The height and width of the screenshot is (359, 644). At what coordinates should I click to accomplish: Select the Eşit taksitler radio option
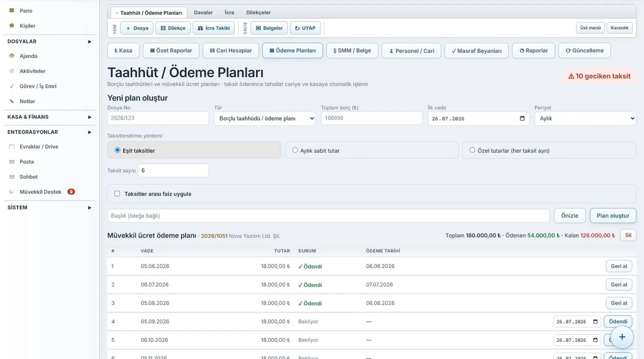(118, 150)
